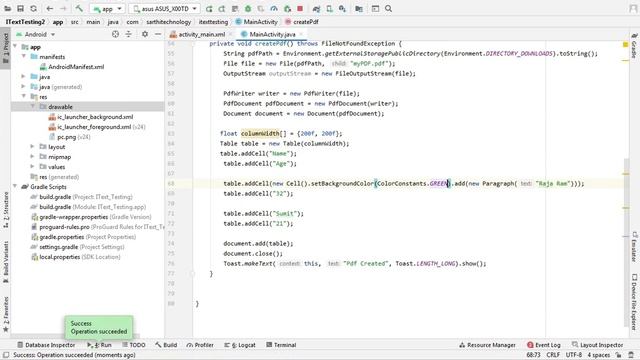Click createPdf in the breadcrumb bar
640x360 pixels.
coord(302,22)
